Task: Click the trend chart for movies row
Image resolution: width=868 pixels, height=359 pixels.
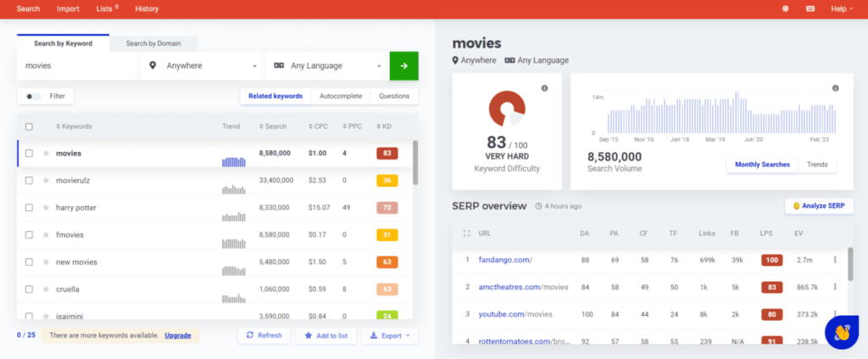Action: click(x=234, y=161)
